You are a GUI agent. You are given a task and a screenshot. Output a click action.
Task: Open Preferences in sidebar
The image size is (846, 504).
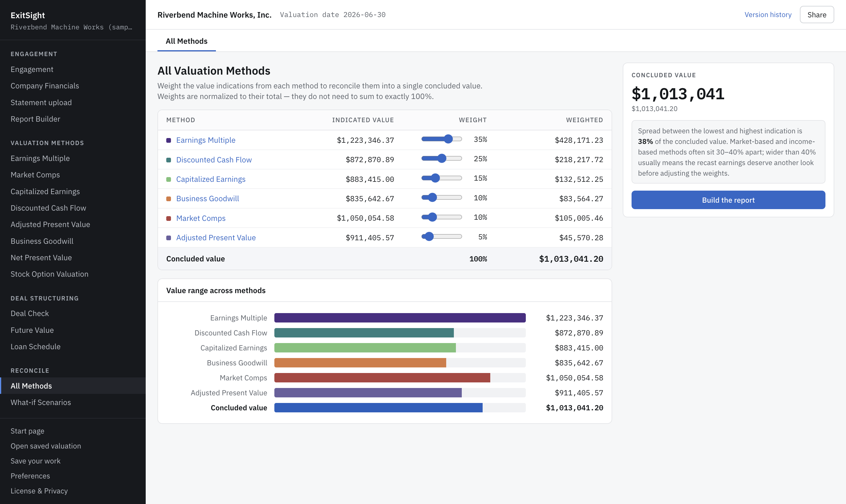coord(73,476)
